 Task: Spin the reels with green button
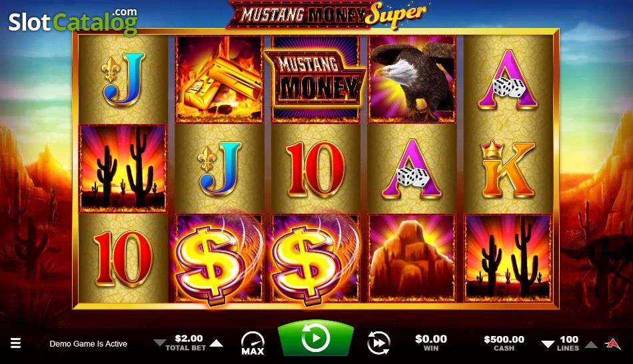[x=316, y=338]
